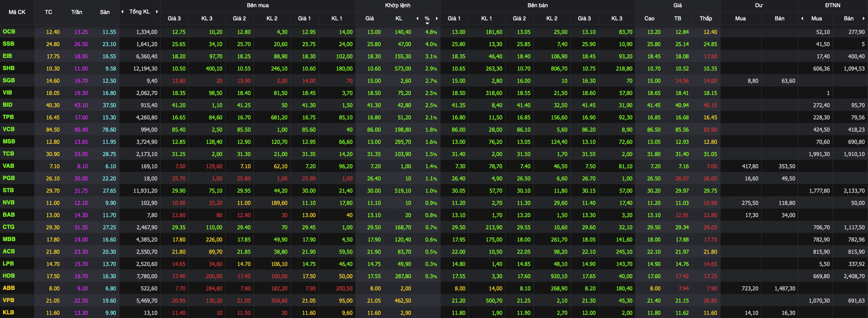Click TCB's foreign buy value 1,991,30
This screenshot has height=318, width=868.
tap(819, 154)
